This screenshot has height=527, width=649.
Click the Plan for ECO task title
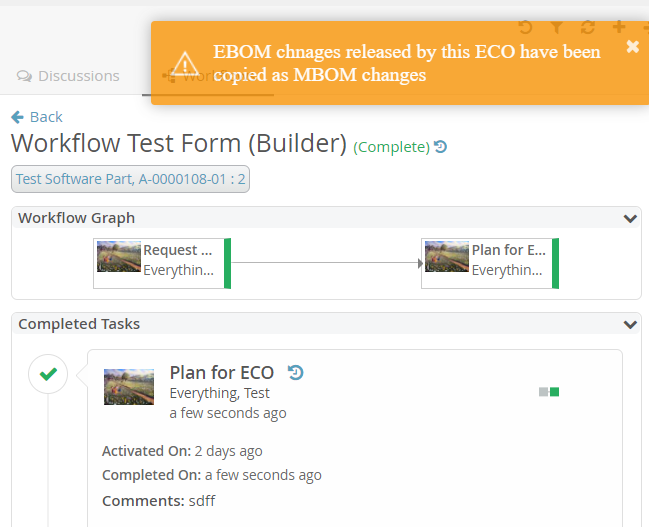pos(222,373)
